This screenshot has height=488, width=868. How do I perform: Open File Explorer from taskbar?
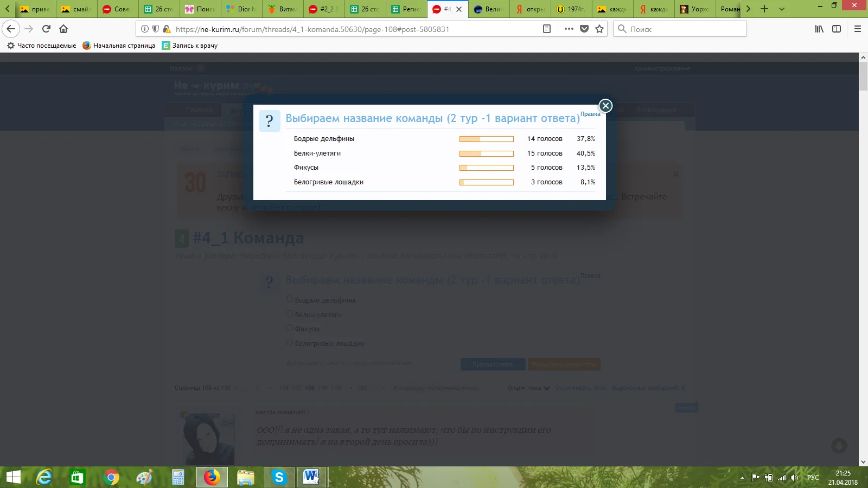coord(245,477)
